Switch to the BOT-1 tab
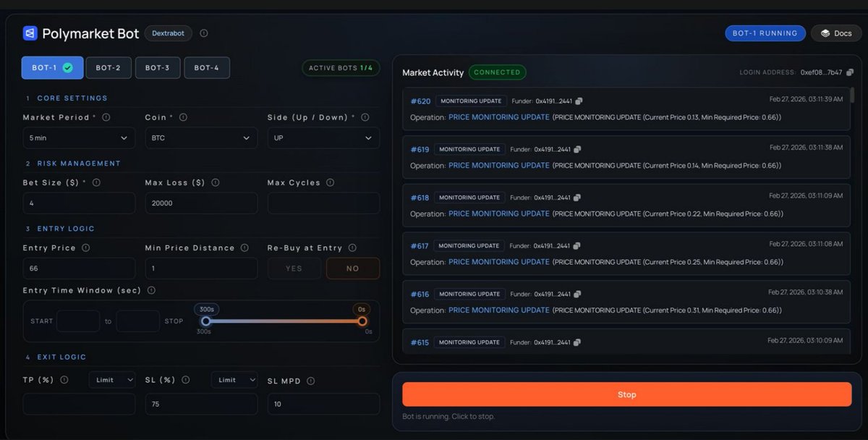The width and height of the screenshot is (868, 440). [52, 67]
